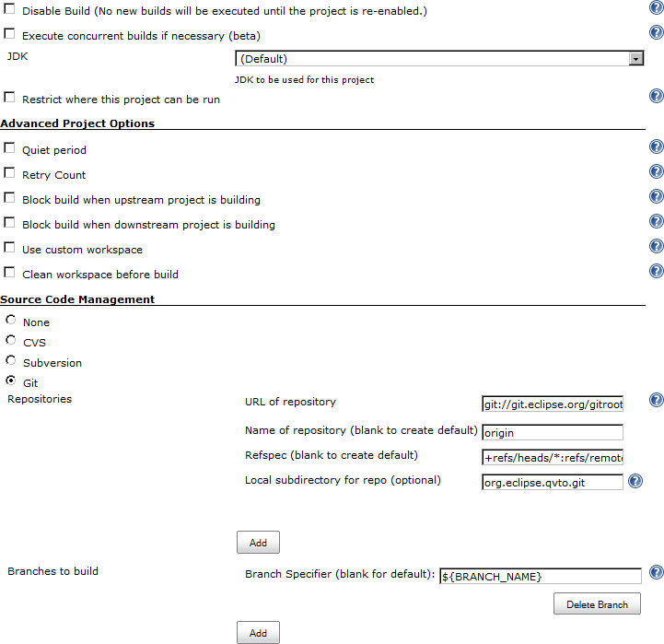Open help icon beside Local subdirectory field
The image size is (664, 644).
[x=635, y=481]
